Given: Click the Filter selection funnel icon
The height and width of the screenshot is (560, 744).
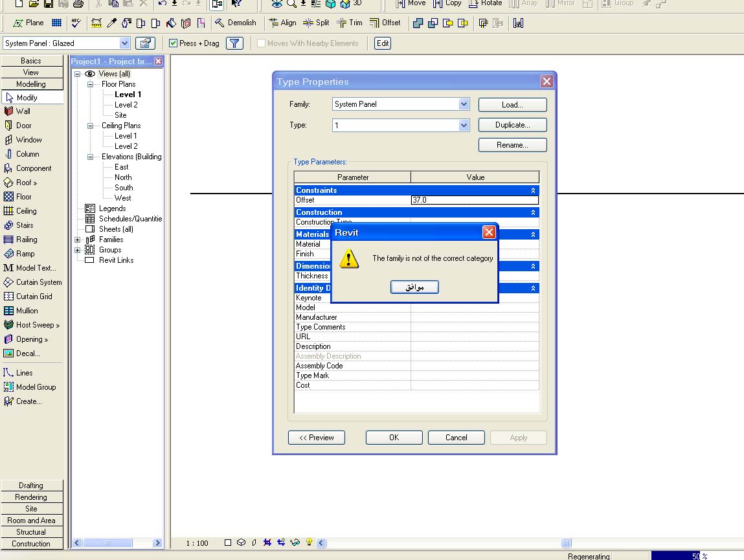Looking at the screenshot, I should tap(235, 43).
